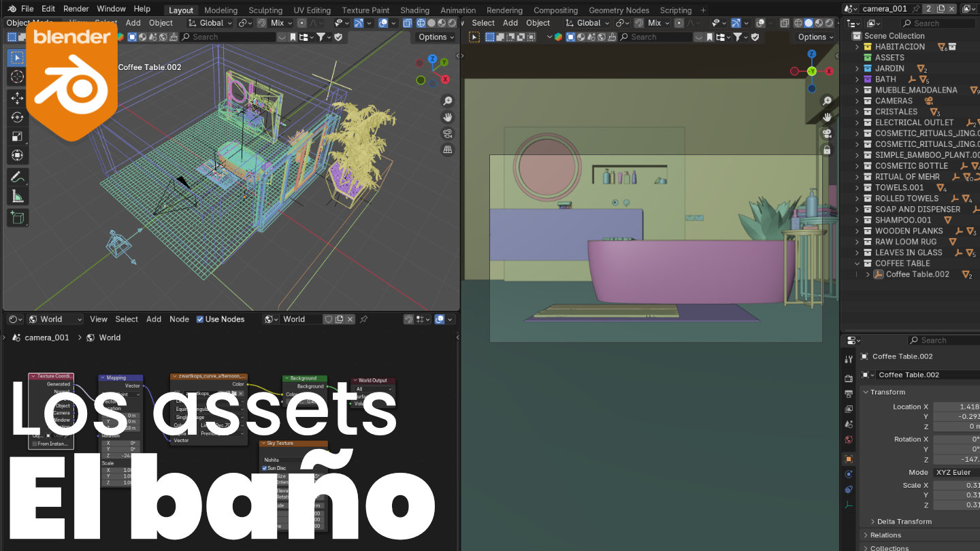This screenshot has height=551, width=980.
Task: Open the World properties tab
Action: pos(849,440)
